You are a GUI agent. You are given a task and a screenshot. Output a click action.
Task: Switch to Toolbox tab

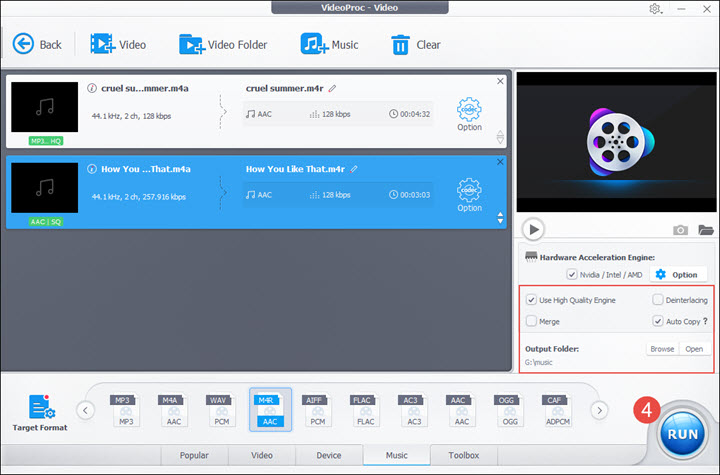tap(464, 455)
